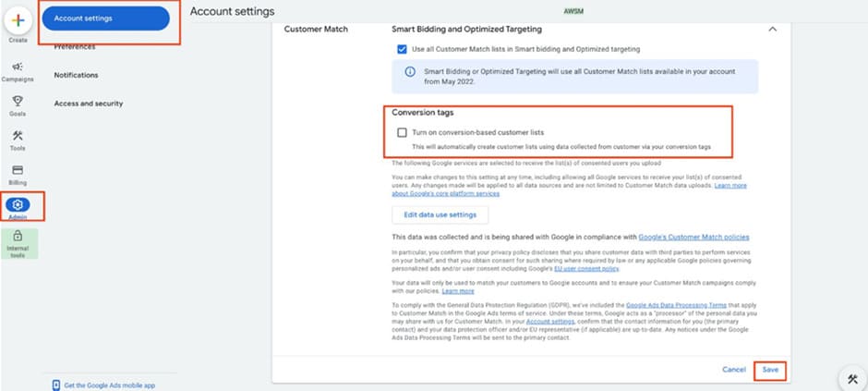
Task: Open Access and security settings
Action: pyautogui.click(x=89, y=104)
